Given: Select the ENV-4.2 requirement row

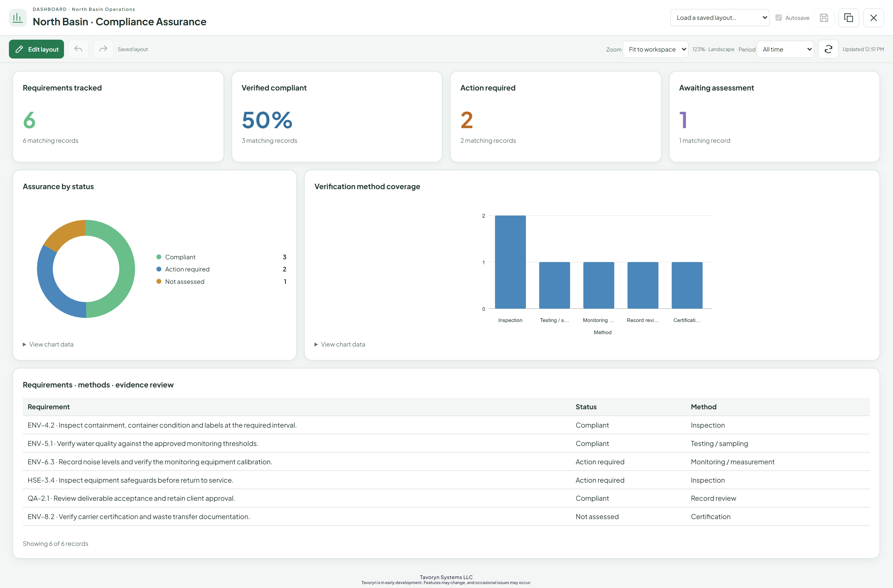Looking at the screenshot, I should pos(446,425).
